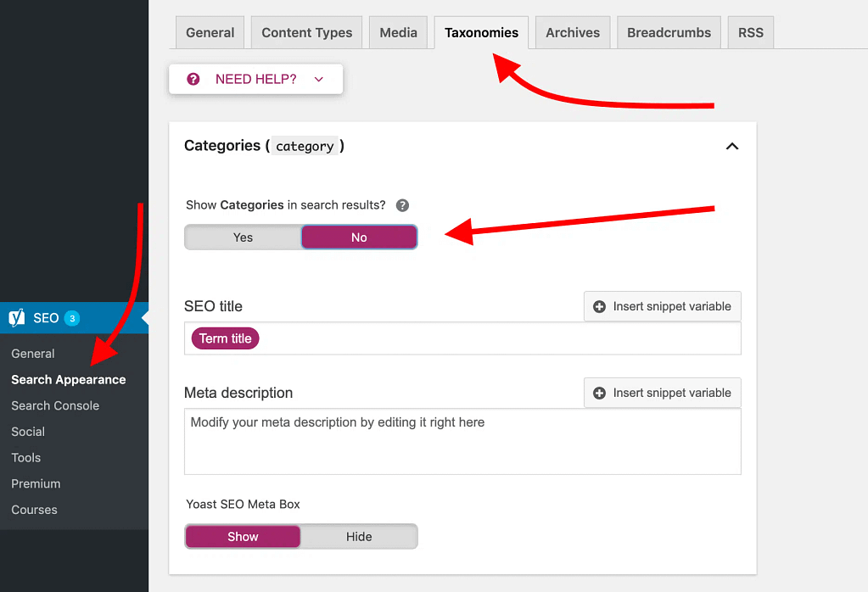
Task: Open the Breadcrumbs tab
Action: click(x=668, y=31)
